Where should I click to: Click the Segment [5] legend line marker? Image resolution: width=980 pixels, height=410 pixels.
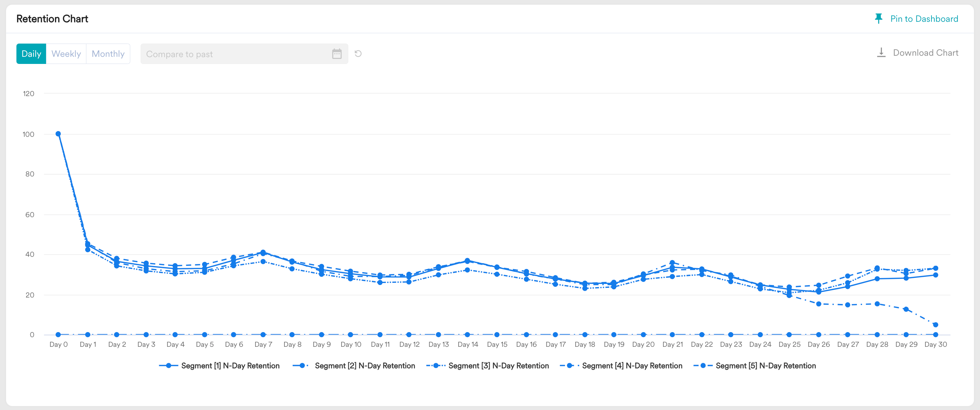coord(703,365)
